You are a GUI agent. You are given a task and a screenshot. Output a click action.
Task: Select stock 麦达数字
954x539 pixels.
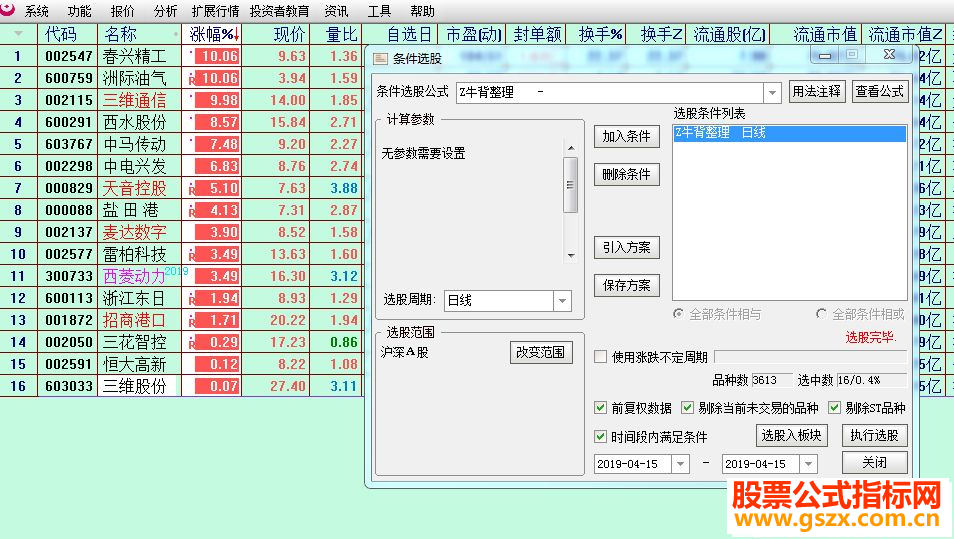point(134,232)
